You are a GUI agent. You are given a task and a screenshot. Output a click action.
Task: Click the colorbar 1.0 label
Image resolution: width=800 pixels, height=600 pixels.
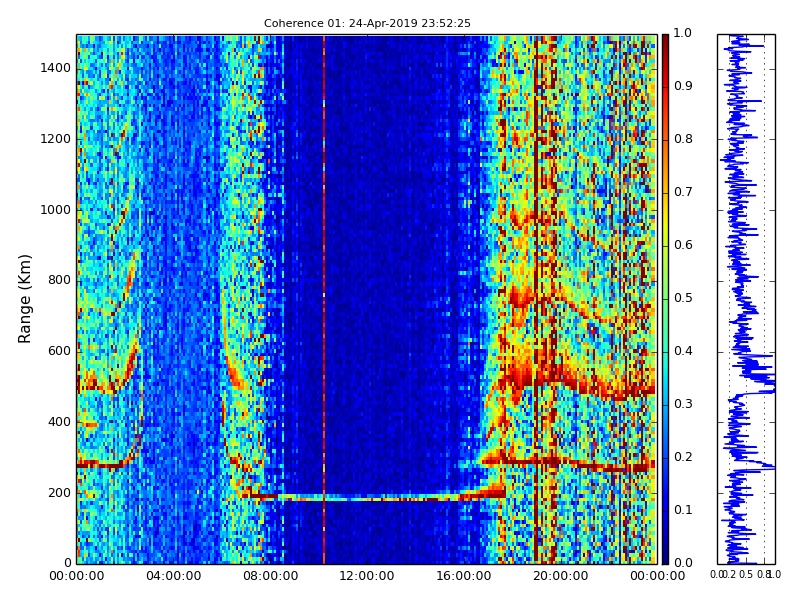(x=683, y=34)
